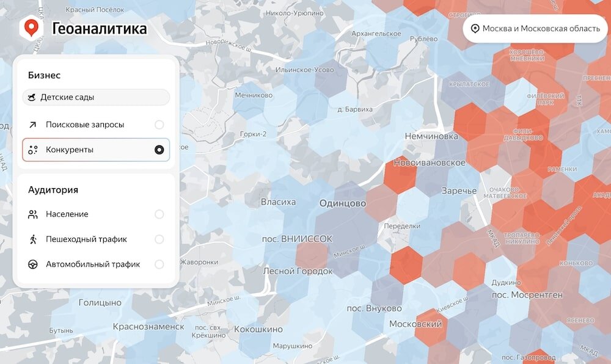Screen dimensions: 611x364
Task: Click the пос. Мосрентген map label
Action: 527,295
